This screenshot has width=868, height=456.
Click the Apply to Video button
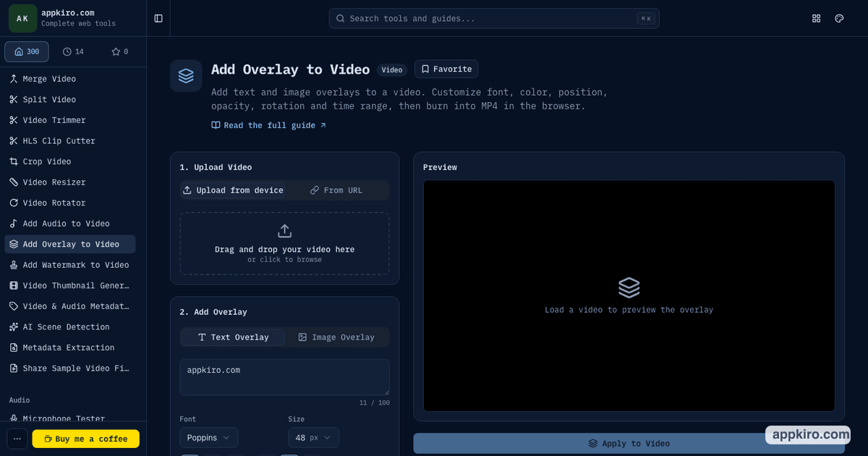(x=629, y=444)
